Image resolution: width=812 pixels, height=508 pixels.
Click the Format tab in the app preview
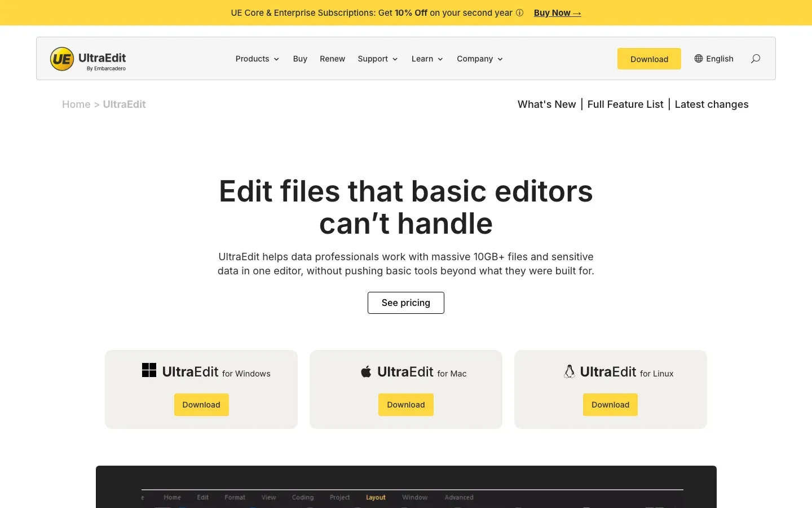coord(235,497)
